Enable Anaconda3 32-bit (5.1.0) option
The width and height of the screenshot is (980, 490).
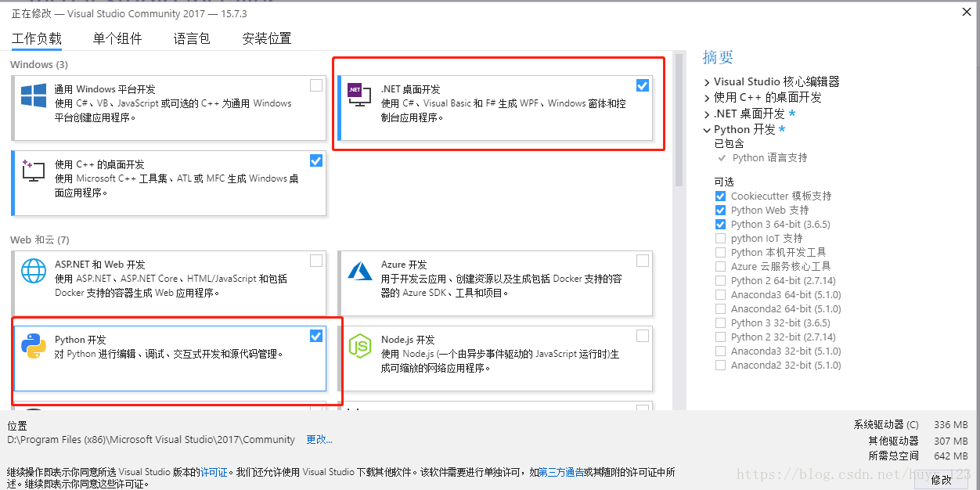(720, 351)
